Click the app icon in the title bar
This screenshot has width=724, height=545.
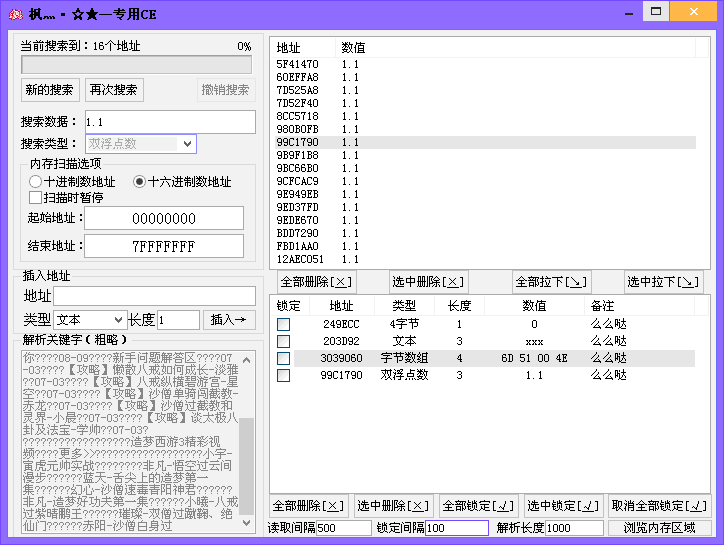point(16,14)
